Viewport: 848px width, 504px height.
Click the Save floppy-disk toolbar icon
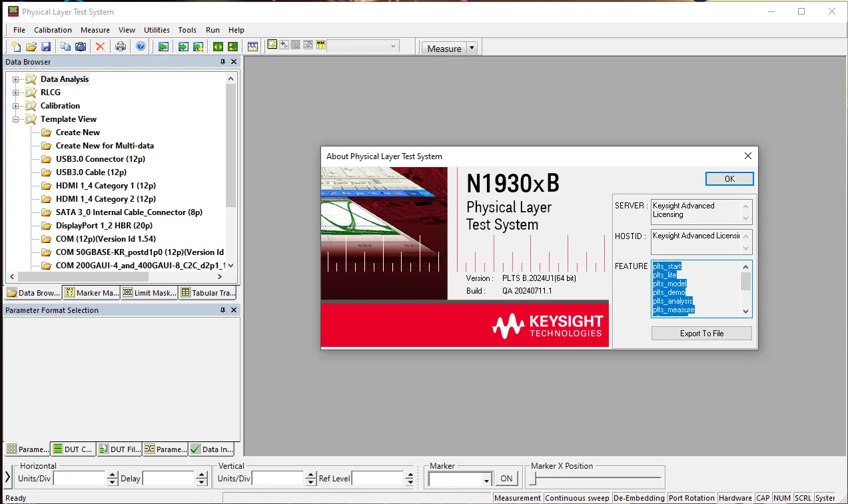tap(46, 47)
